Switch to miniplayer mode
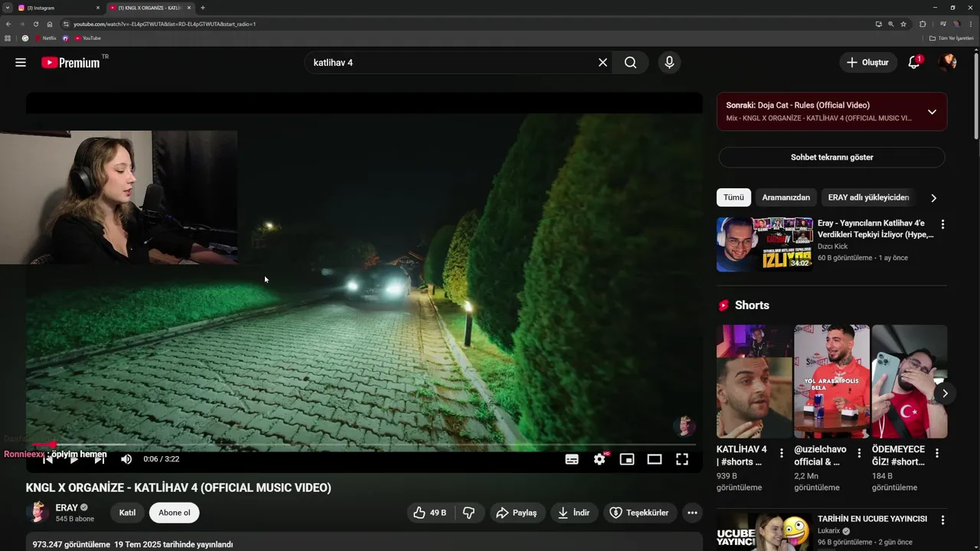The width and height of the screenshot is (980, 551). pyautogui.click(x=627, y=459)
